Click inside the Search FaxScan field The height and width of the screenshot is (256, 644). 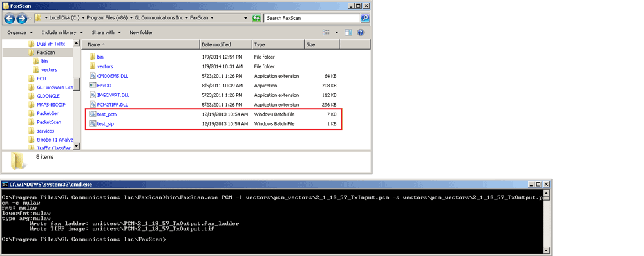[x=312, y=18]
